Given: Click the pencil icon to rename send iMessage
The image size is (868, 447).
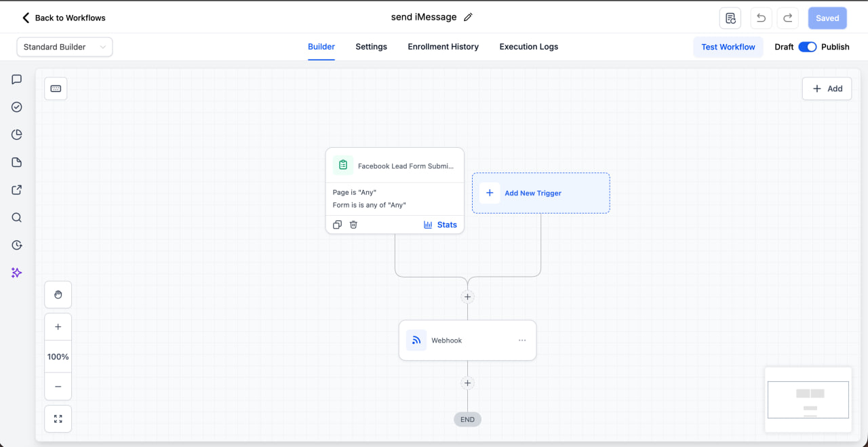Looking at the screenshot, I should (x=468, y=17).
